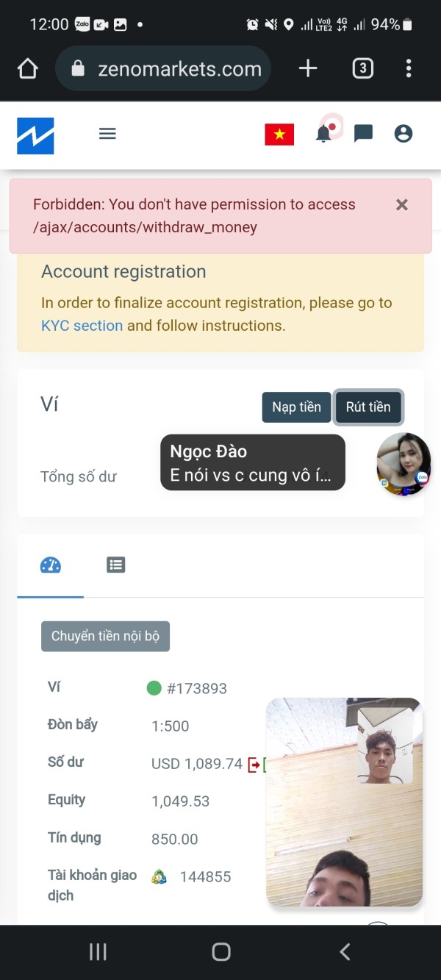The width and height of the screenshot is (441, 980).
Task: Switch to the list view tab
Action: tap(116, 565)
